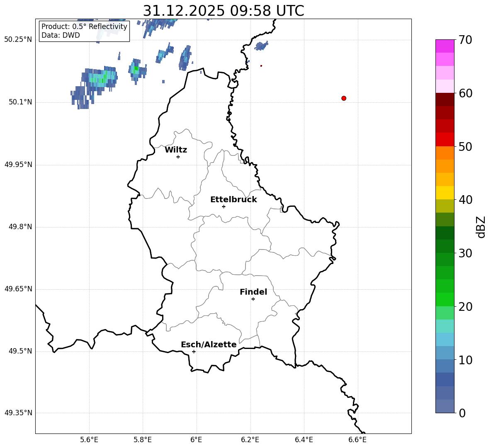Image resolution: width=491 pixels, height=448 pixels.
Task: Click the Ettelbruck city label
Action: click(233, 200)
